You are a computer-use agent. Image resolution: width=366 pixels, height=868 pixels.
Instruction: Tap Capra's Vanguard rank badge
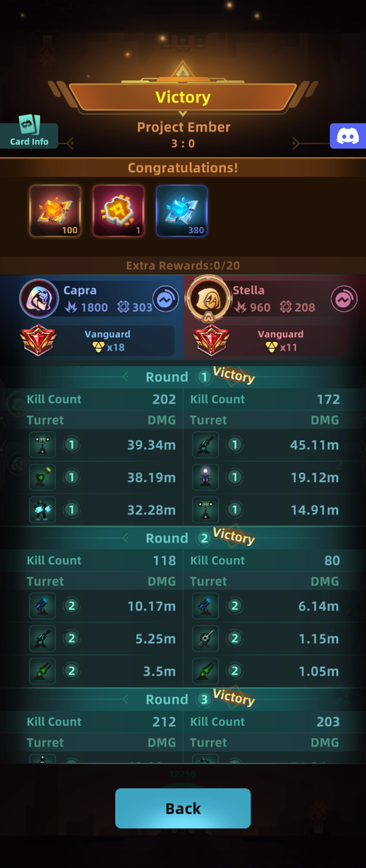pos(38,340)
